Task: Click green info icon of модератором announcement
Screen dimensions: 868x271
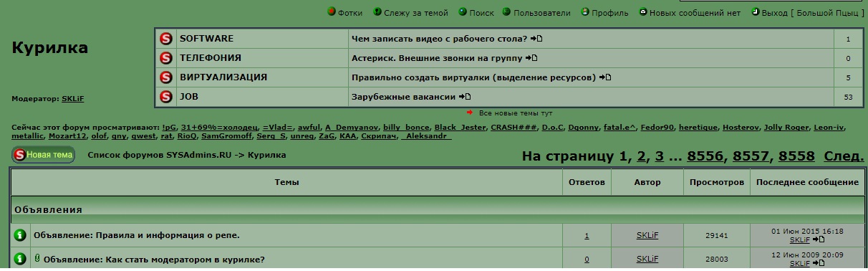Action: click(20, 259)
